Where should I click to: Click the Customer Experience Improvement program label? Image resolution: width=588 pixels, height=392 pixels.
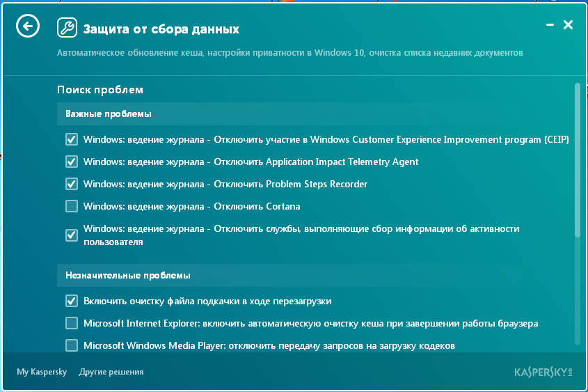(x=326, y=139)
